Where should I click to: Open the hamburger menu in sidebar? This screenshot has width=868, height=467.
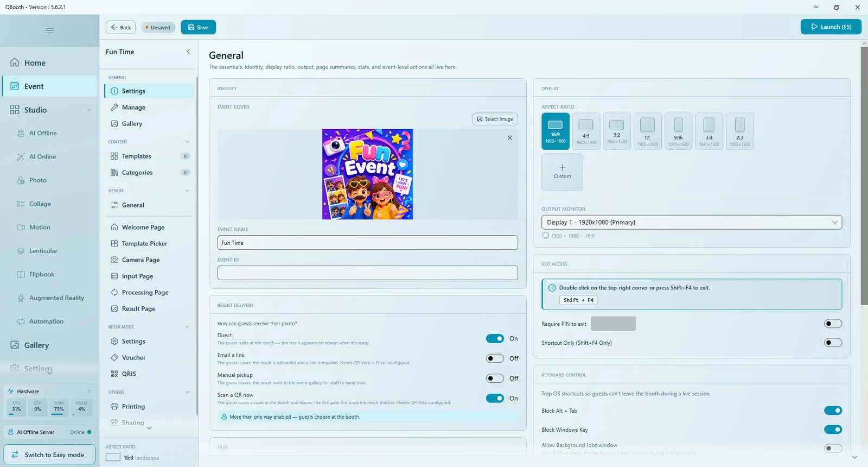click(x=50, y=30)
